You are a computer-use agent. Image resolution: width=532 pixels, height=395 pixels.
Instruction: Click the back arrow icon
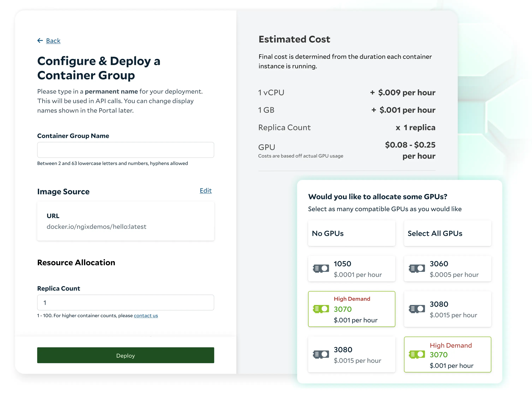tap(40, 40)
